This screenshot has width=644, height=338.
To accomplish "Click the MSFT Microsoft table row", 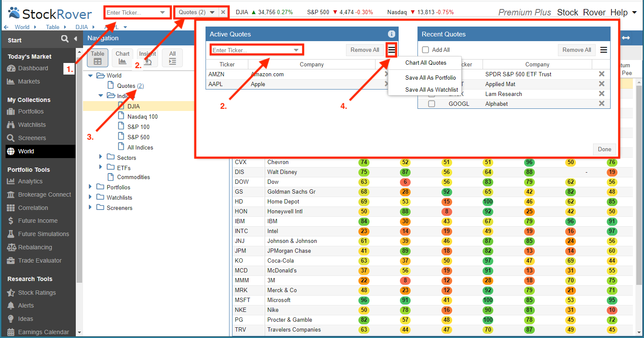I will 432,300.
